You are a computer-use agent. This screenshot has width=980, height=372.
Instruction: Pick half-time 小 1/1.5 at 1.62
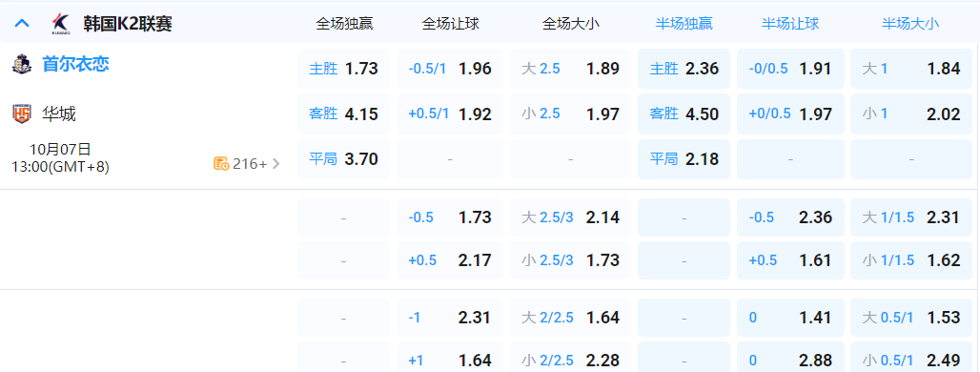click(910, 260)
